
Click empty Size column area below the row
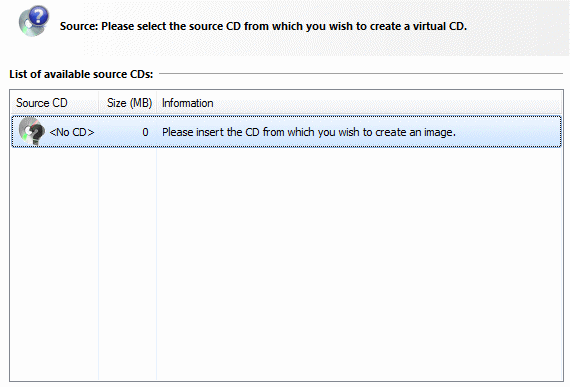pyautogui.click(x=128, y=263)
